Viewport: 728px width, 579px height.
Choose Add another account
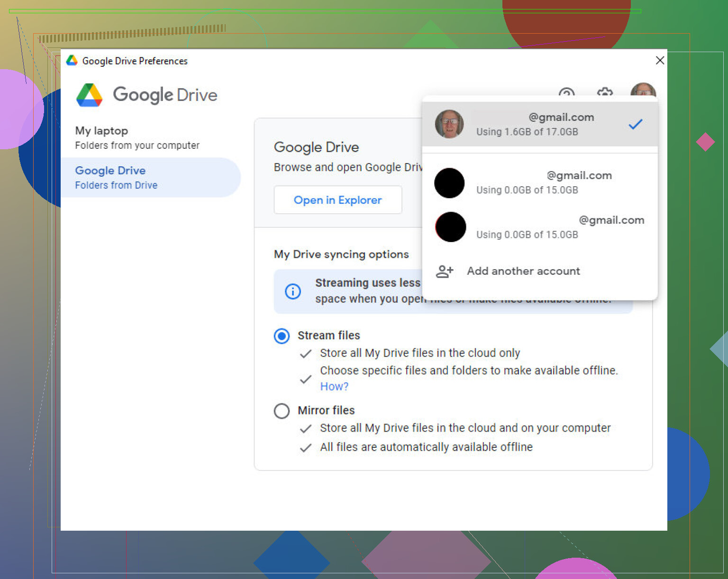(x=523, y=271)
